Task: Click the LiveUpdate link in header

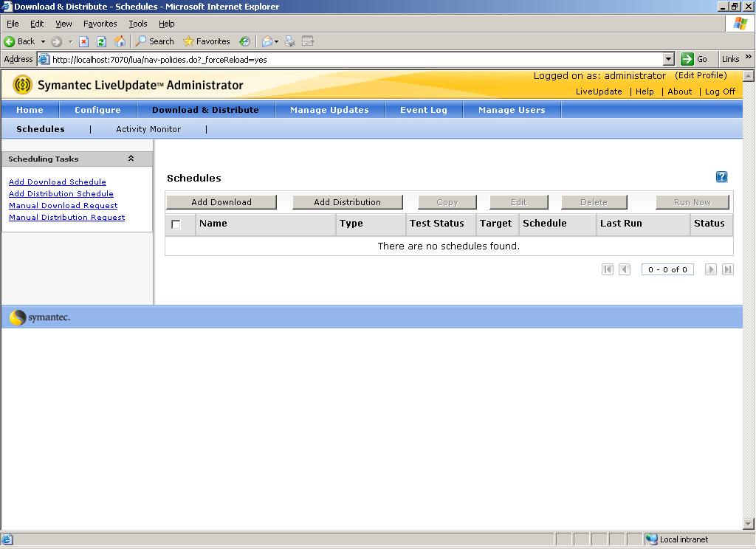Action: 599,91
